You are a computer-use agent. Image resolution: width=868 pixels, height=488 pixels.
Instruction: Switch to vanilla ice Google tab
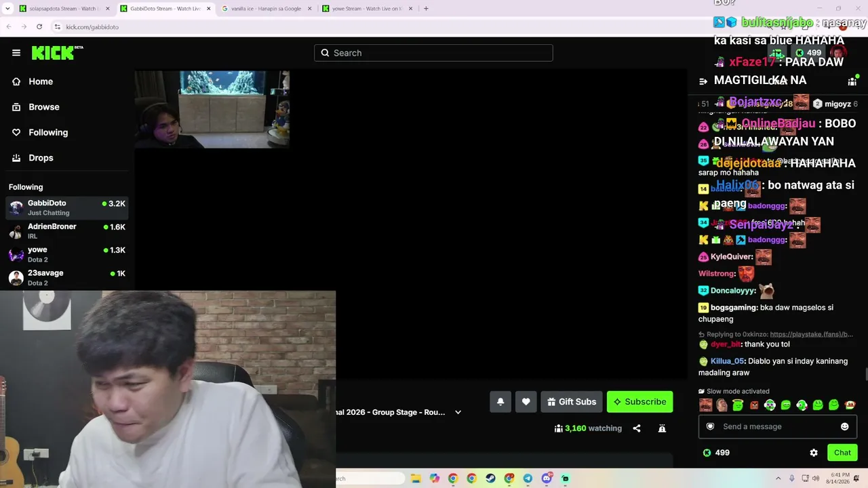pyautogui.click(x=267, y=9)
